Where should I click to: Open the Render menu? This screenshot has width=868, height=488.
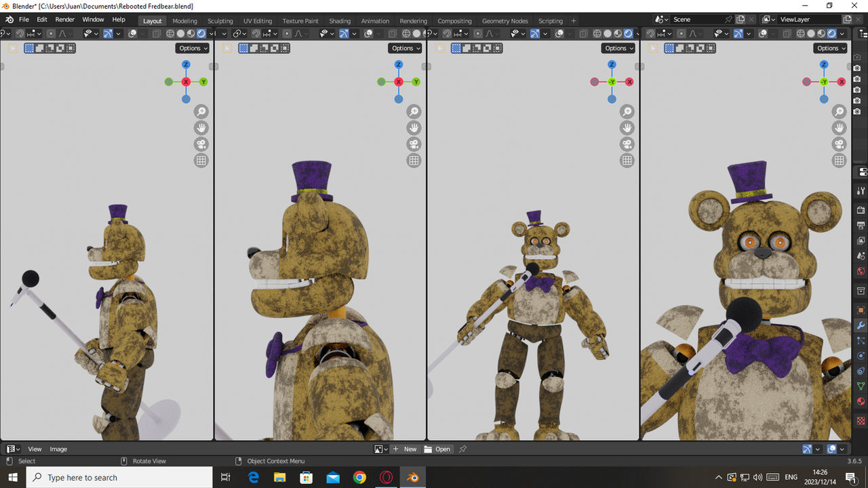pyautogui.click(x=65, y=20)
